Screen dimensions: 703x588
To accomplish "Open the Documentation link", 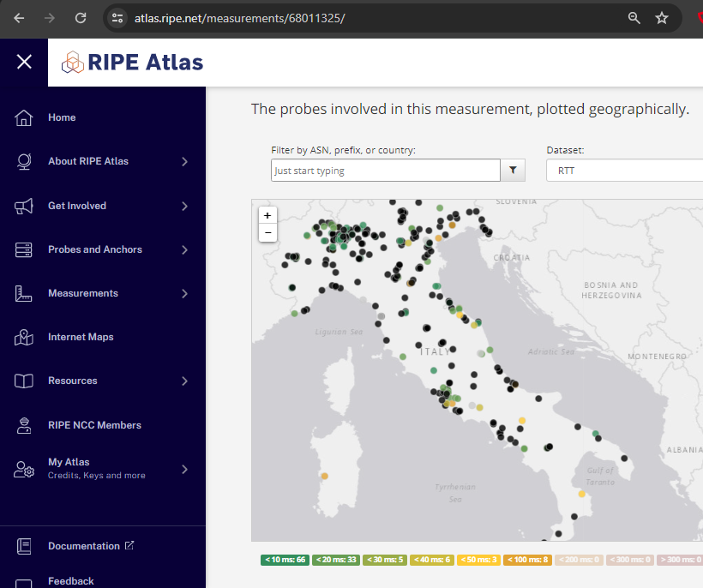I will (x=84, y=546).
